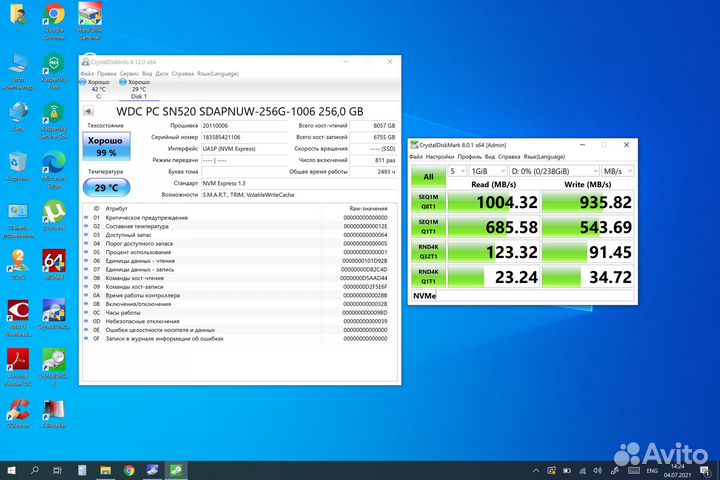Viewport: 720px width, 480px height.
Task: Select the 935.82 write result
Action: tap(588, 202)
